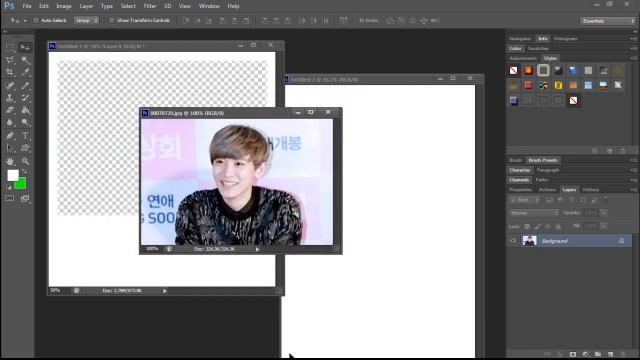Create a new group in Layers panel
This screenshot has width=640, height=360.
[598, 354]
